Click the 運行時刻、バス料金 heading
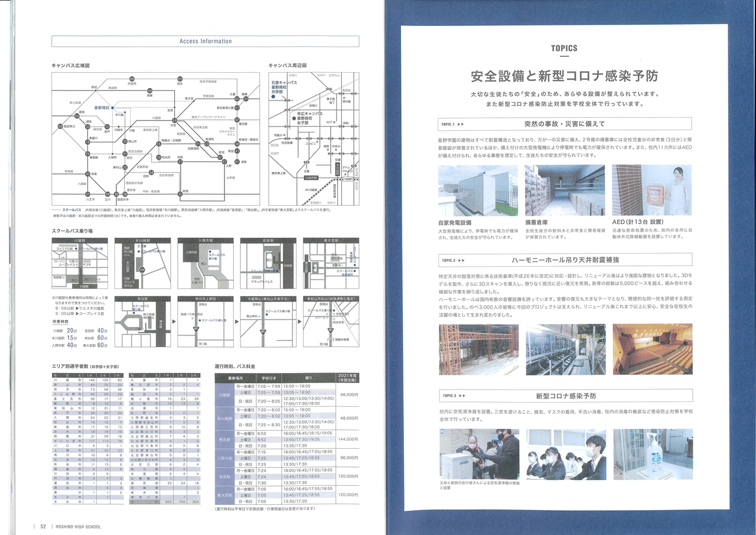The image size is (756, 535). click(235, 367)
